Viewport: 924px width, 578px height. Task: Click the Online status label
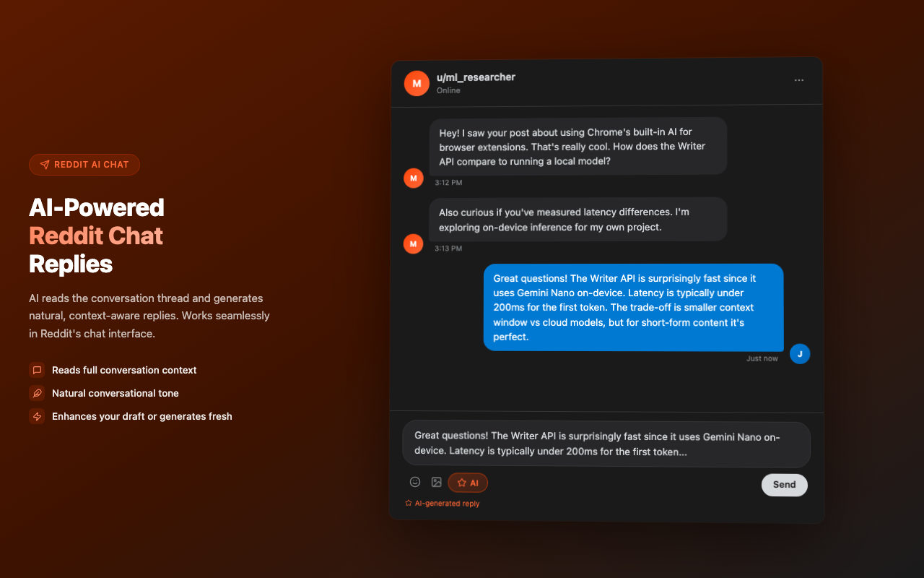448,90
